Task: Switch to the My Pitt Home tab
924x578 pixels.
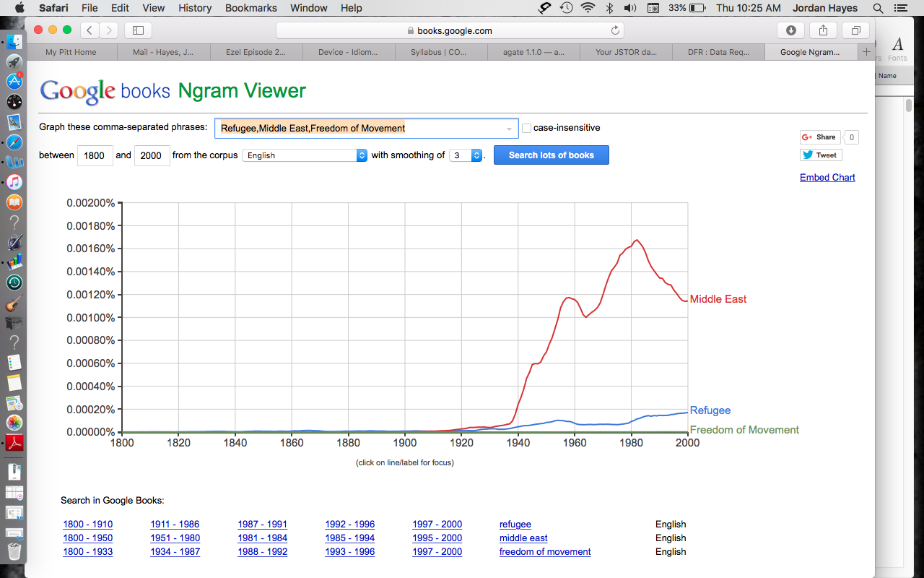Action: click(71, 52)
